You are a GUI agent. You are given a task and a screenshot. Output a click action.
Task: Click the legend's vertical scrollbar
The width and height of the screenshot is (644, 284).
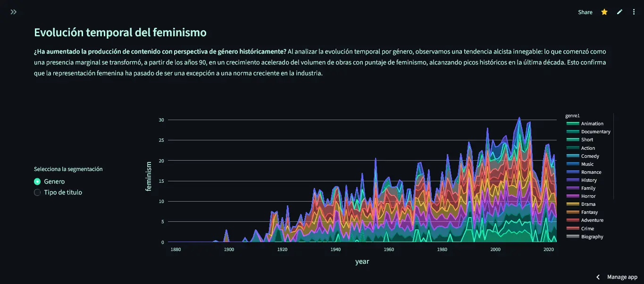(613, 155)
